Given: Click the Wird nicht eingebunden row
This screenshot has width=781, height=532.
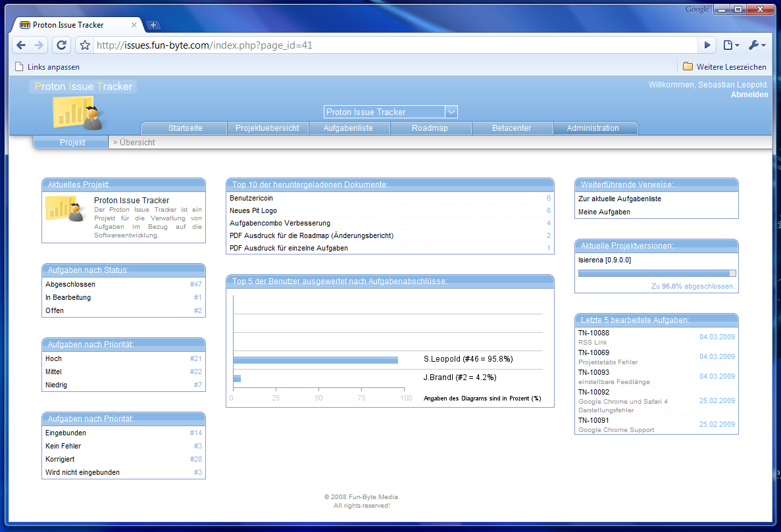Looking at the screenshot, I should 124,472.
